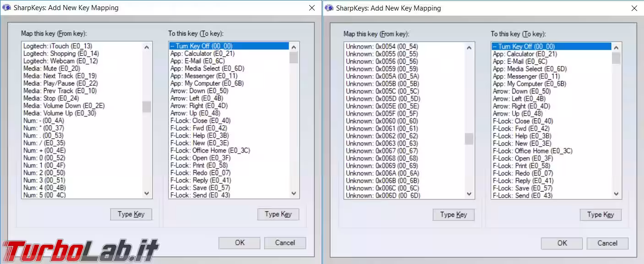The image size is (644, 264).
Task: Select Media: Play/Pause (E0_22) entry
Action: pyautogui.click(x=60, y=83)
